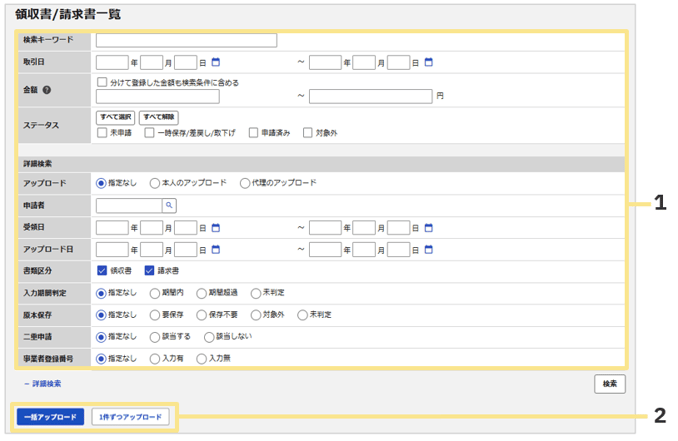Click the 1件ずつアップロード button
This screenshot has width=678, height=441.
point(131,417)
